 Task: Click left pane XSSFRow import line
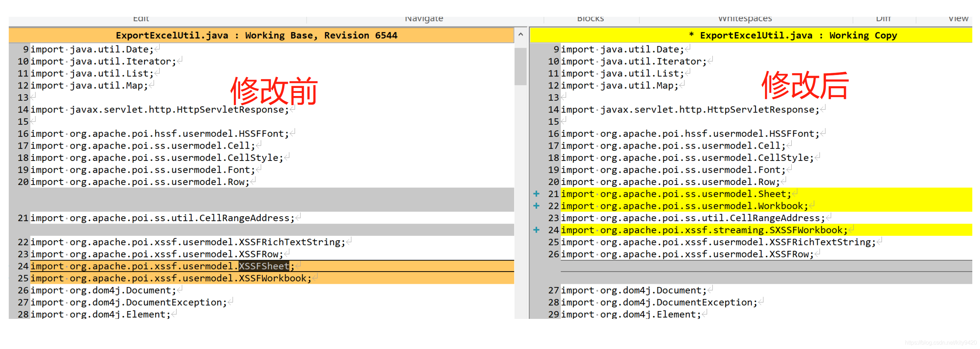(157, 254)
